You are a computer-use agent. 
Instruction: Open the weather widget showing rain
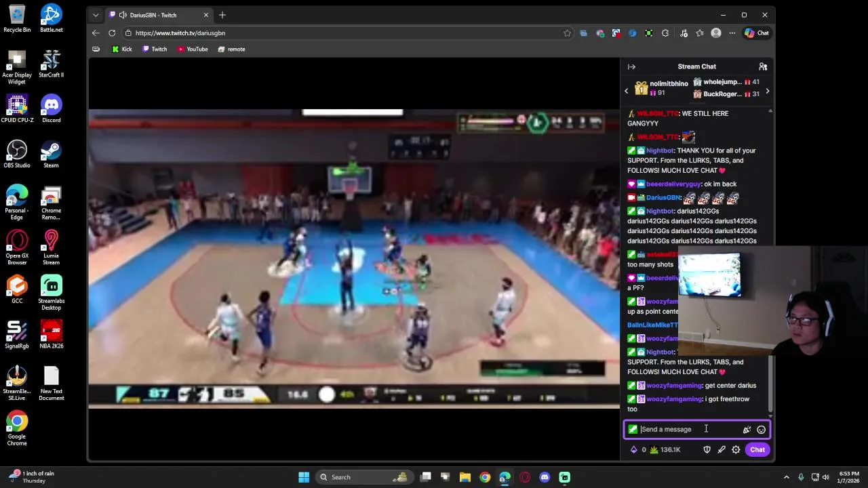31,476
